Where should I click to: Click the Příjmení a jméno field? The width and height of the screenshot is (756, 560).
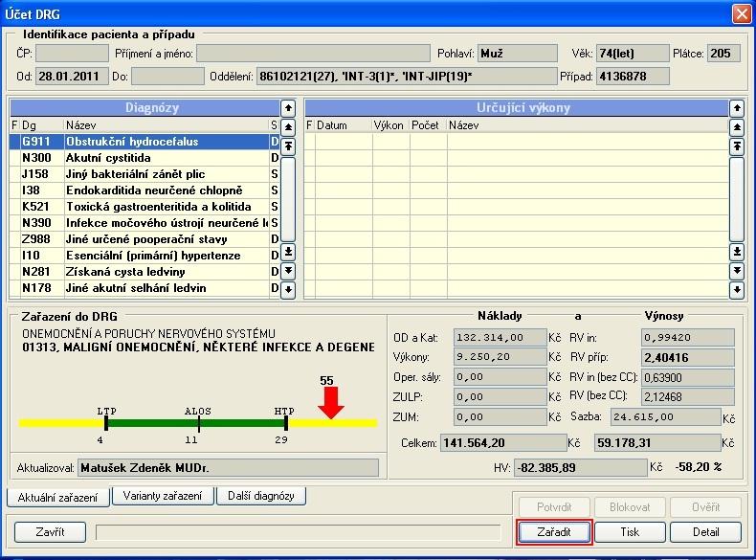(x=313, y=53)
